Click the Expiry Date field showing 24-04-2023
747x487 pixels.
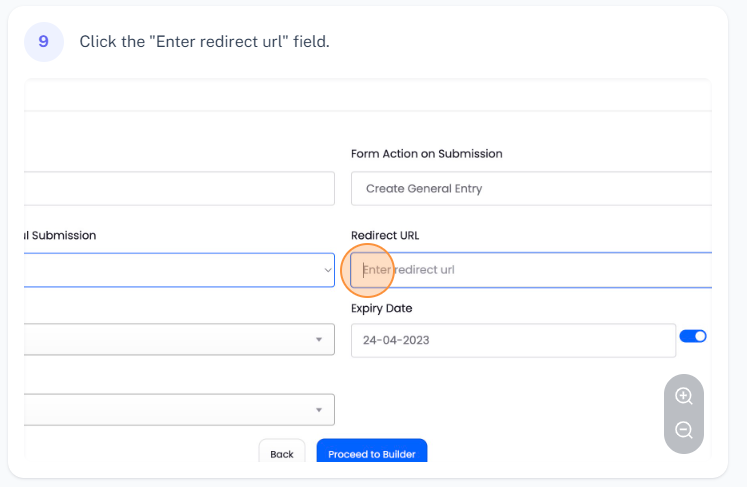coord(513,340)
